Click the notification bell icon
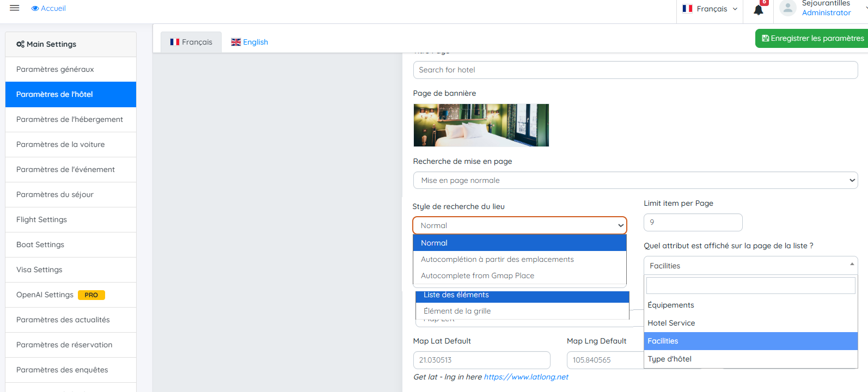 (758, 9)
